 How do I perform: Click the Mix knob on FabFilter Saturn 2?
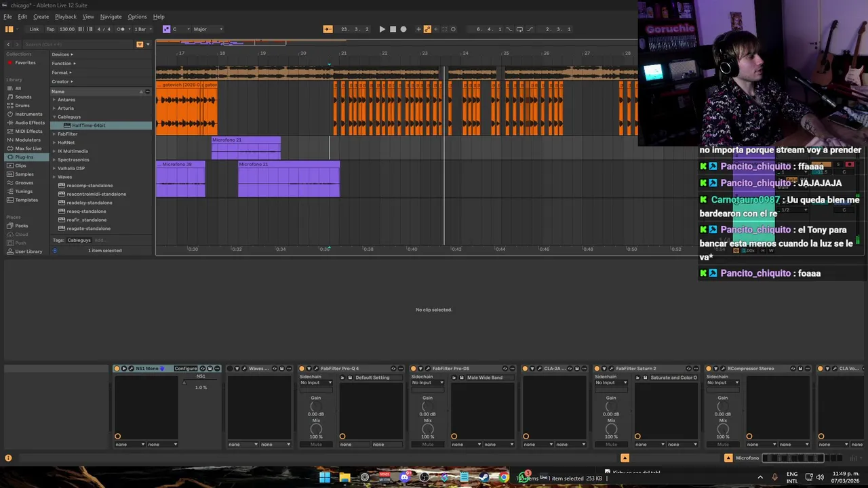pos(611,429)
